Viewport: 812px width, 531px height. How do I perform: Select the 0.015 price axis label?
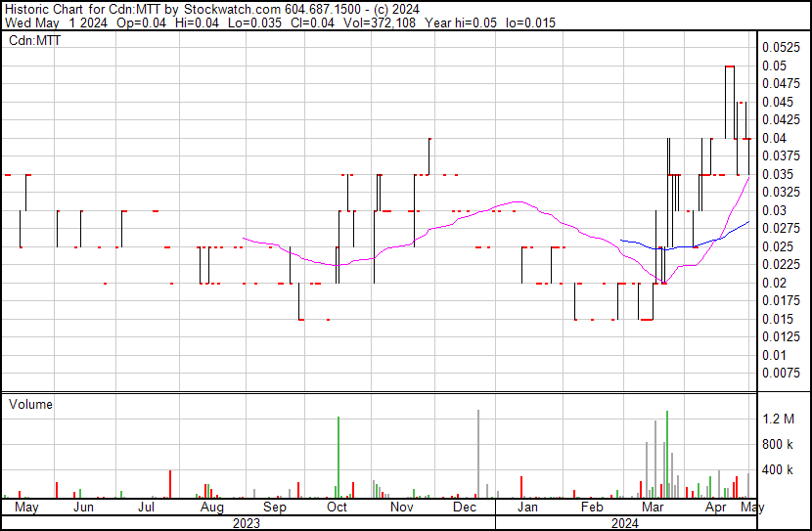[778, 320]
